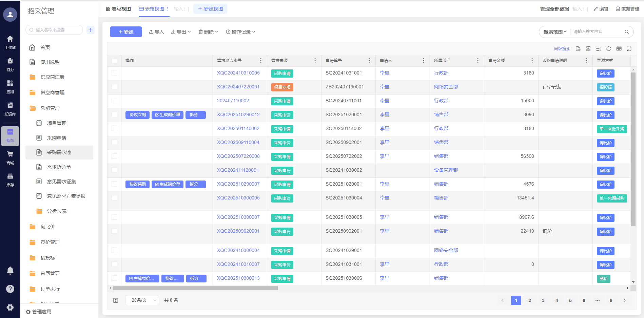This screenshot has width=644, height=318.
Task: Switch to the 层级视图 tab
Action: [118, 9]
